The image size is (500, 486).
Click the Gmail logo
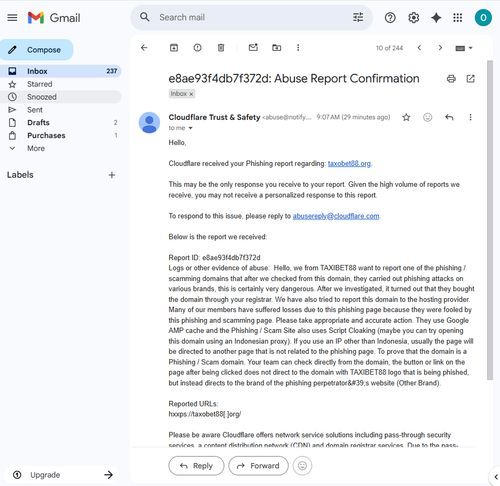(54, 18)
